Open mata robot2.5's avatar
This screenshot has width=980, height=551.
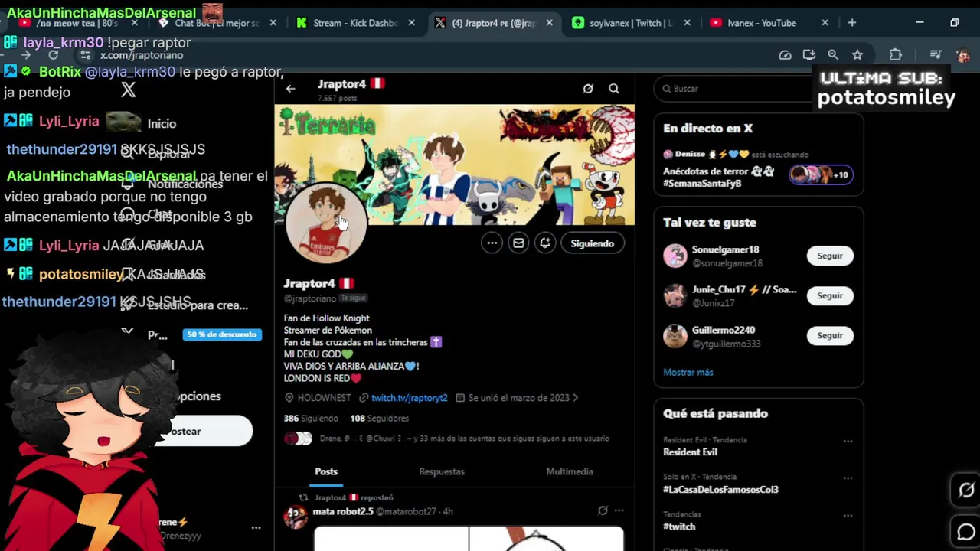click(x=296, y=517)
